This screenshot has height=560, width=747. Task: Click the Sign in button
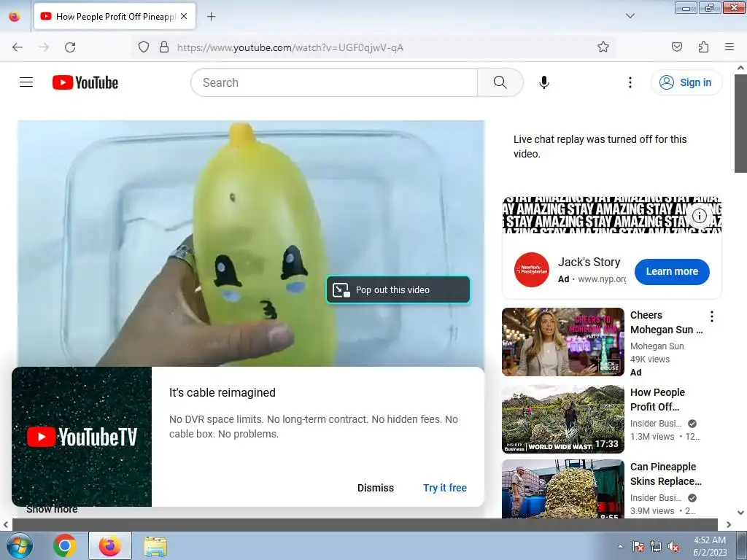pos(686,82)
